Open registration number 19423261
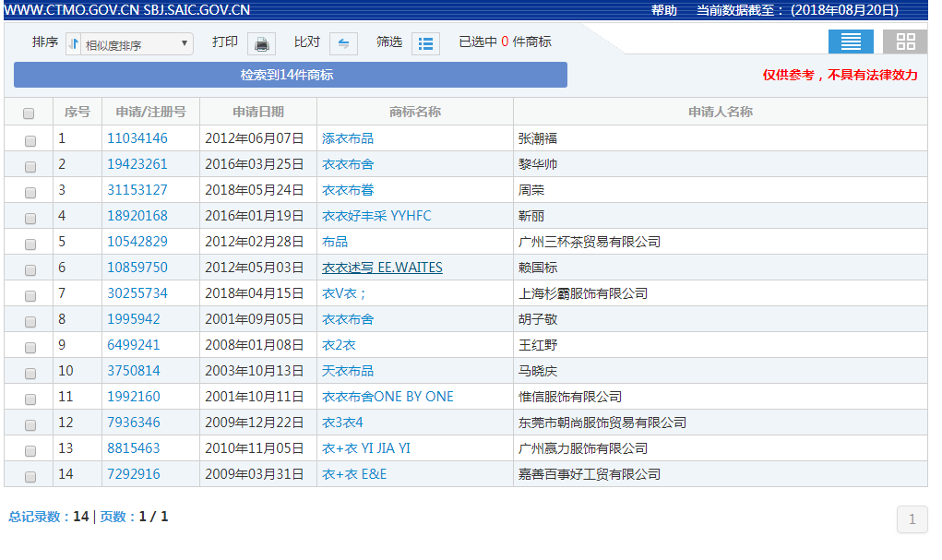This screenshot has height=560, width=942. click(x=137, y=164)
